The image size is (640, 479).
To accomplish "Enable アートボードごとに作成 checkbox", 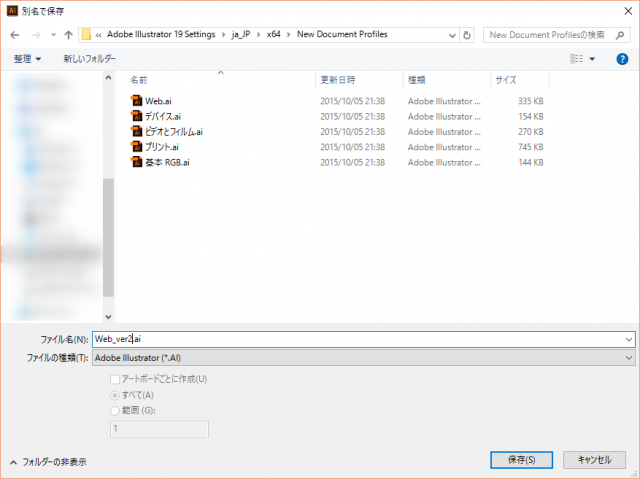I will [x=114, y=379].
